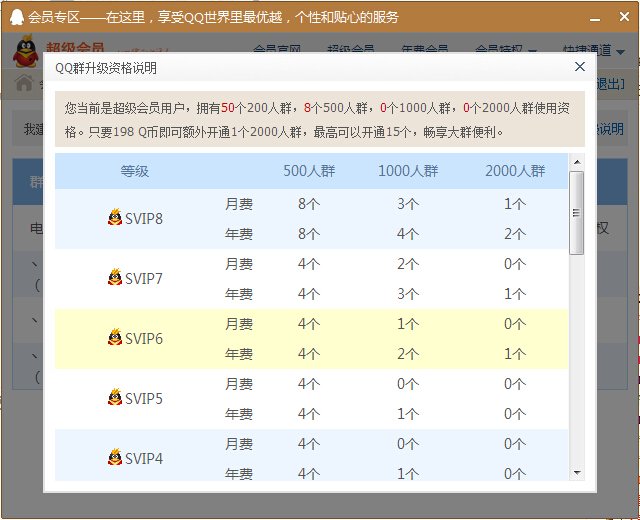This screenshot has width=640, height=520.
Task: Select the SVIP8 level label
Action: (x=144, y=219)
